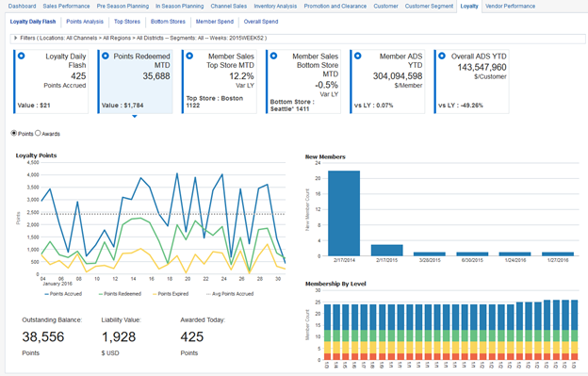Click the selected tile pointer arrow
Screen dimensions: 588x376
pos(134,116)
